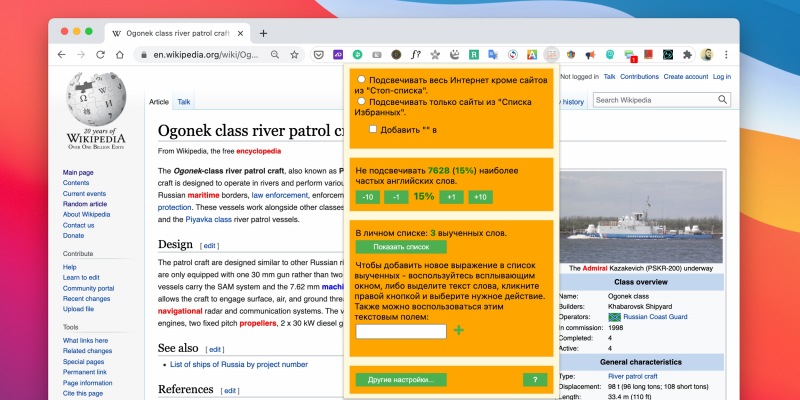Click the chat extension with red badge
This screenshot has height=400, width=800.
coord(630,56)
